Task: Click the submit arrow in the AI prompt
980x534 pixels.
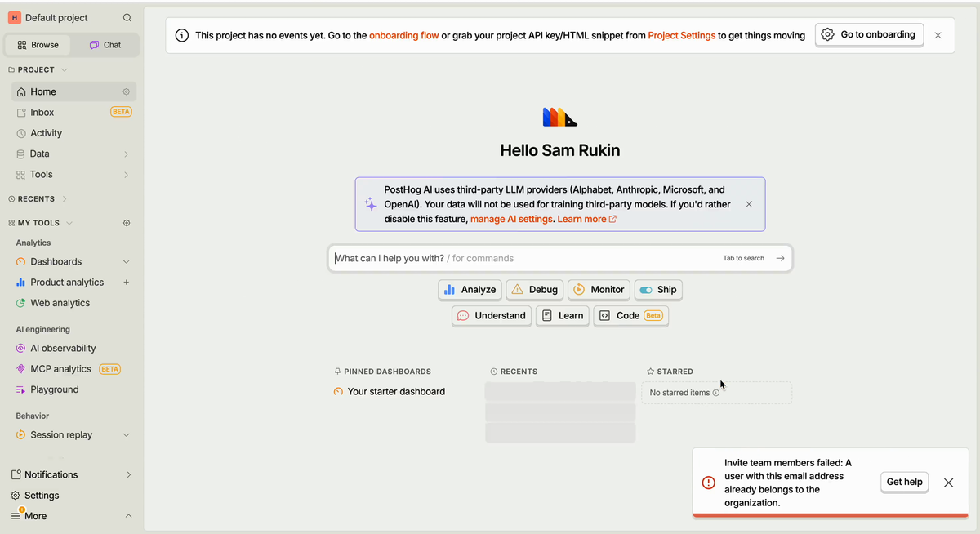Action: tap(780, 259)
